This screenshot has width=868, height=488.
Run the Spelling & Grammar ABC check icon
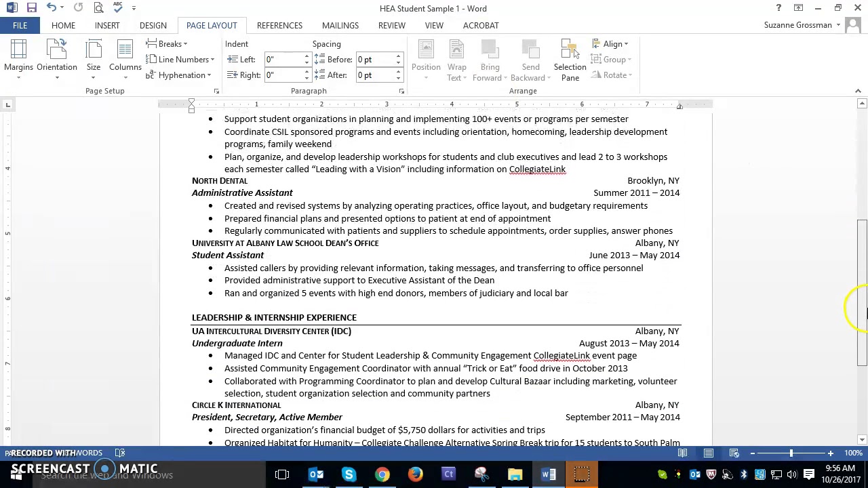click(x=118, y=8)
